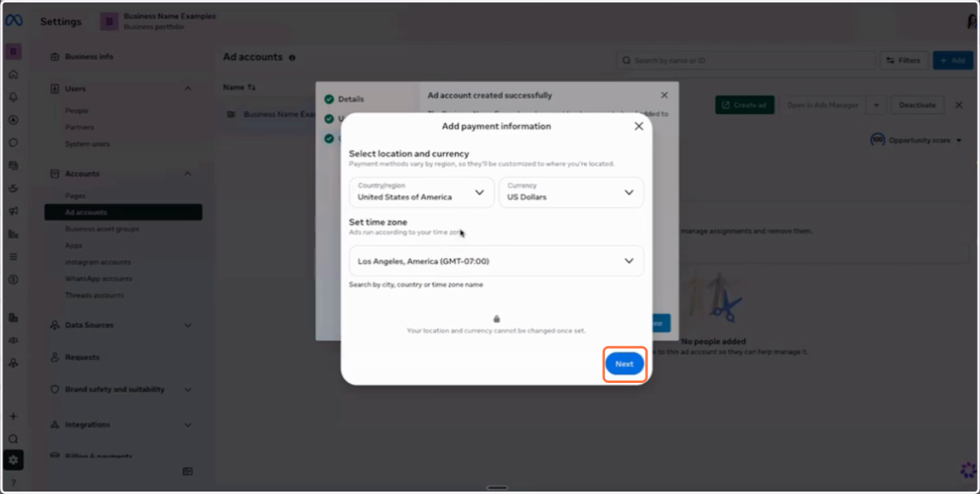Close the Ad account created successfully window
Viewport: 980px width, 494px height.
(x=664, y=96)
